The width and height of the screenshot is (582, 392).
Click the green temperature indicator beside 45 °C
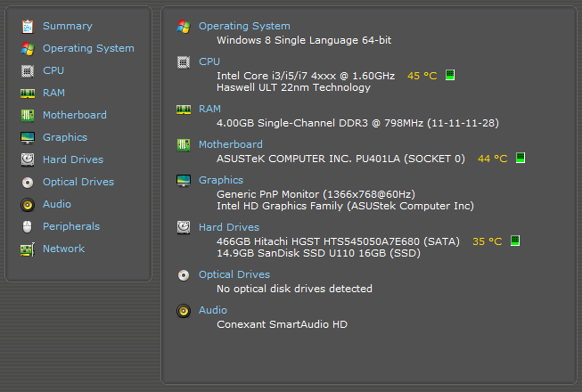click(x=450, y=75)
